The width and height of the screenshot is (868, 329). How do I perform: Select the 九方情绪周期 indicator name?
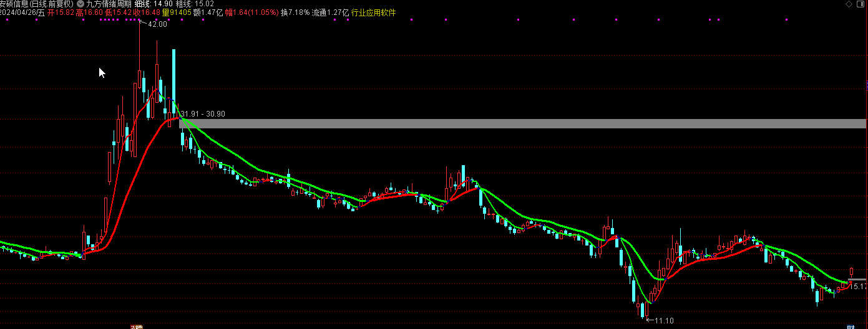pyautogui.click(x=109, y=4)
